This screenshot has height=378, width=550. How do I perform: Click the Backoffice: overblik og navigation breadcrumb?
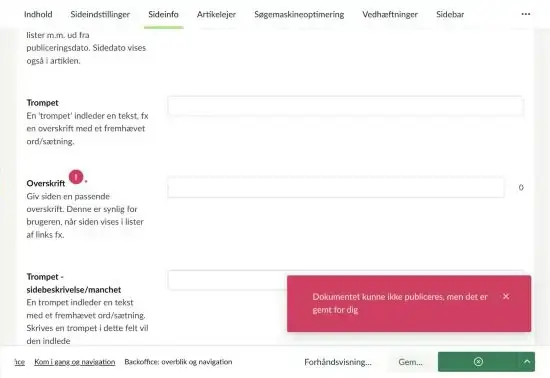[178, 362]
